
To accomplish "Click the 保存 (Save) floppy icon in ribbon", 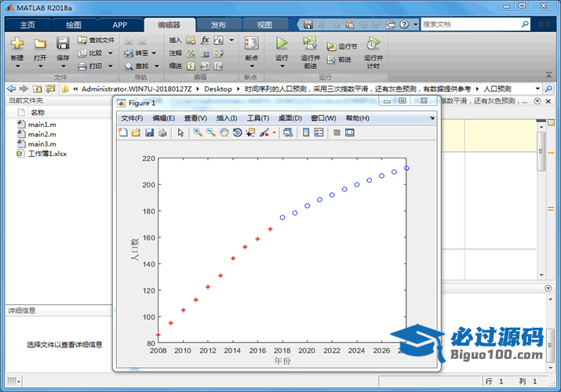I will click(63, 44).
